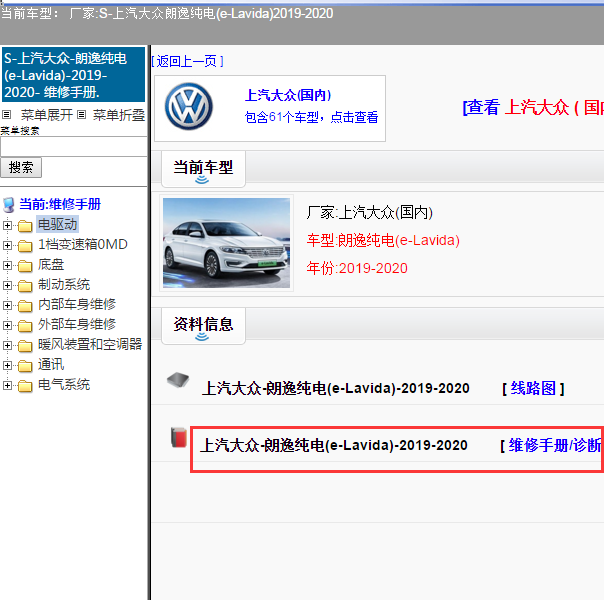This screenshot has height=600, width=604.
Task: Expand the 底盘 tree node
Action: (x=7, y=265)
